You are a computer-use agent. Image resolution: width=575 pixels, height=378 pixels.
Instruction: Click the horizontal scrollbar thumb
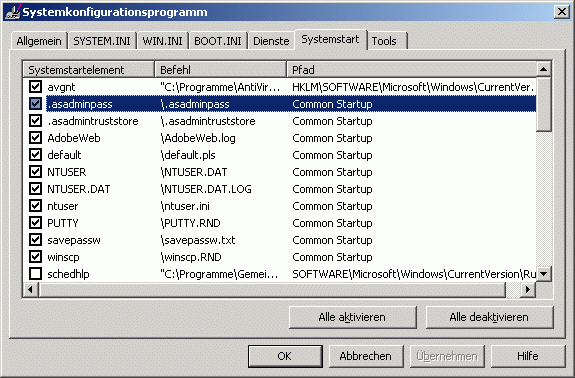[272, 290]
